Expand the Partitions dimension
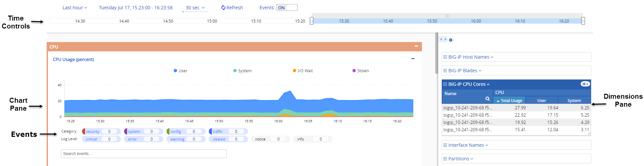 (461, 159)
